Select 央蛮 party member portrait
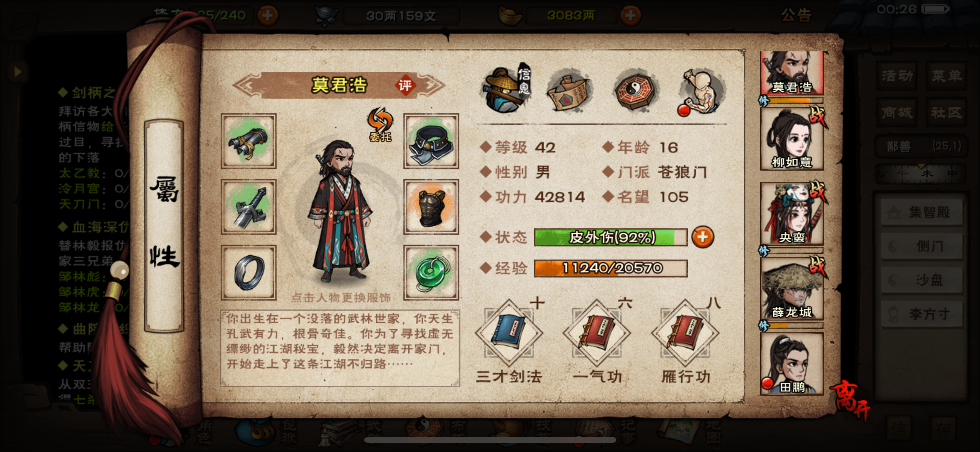 [792, 214]
